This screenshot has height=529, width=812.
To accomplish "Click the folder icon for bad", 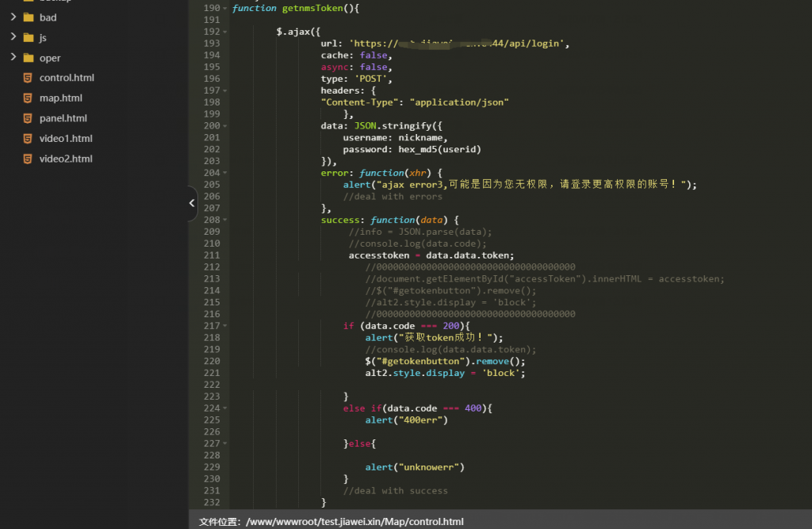I will pos(29,17).
